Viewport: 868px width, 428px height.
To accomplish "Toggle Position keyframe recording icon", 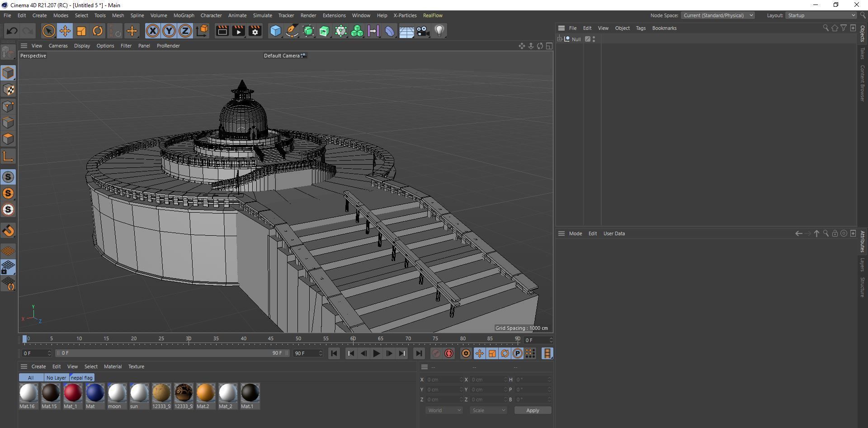I will point(479,353).
